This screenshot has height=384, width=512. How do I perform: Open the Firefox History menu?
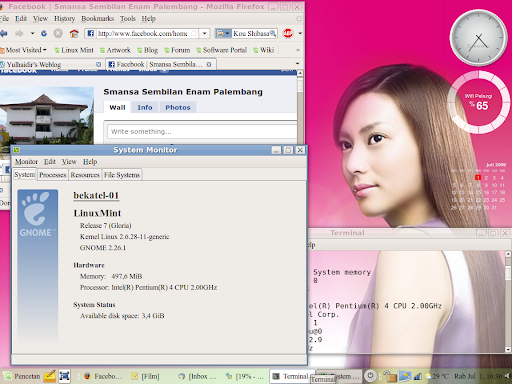point(64,19)
